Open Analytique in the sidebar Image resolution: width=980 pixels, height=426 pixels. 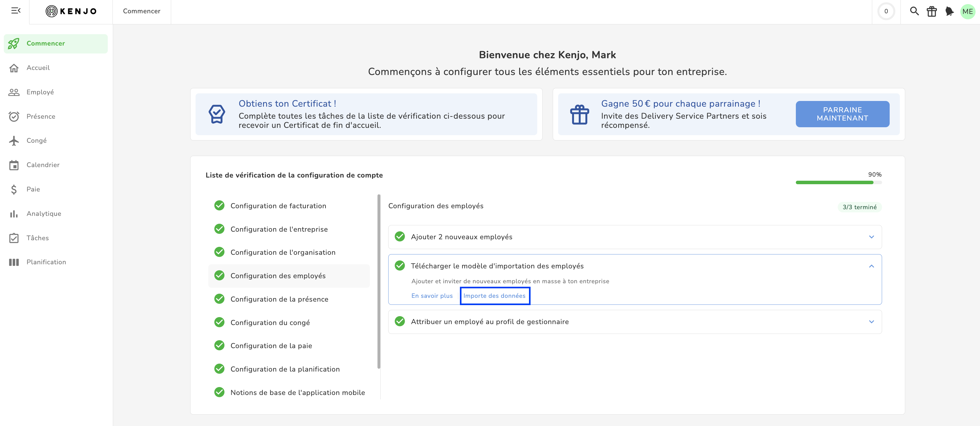43,214
